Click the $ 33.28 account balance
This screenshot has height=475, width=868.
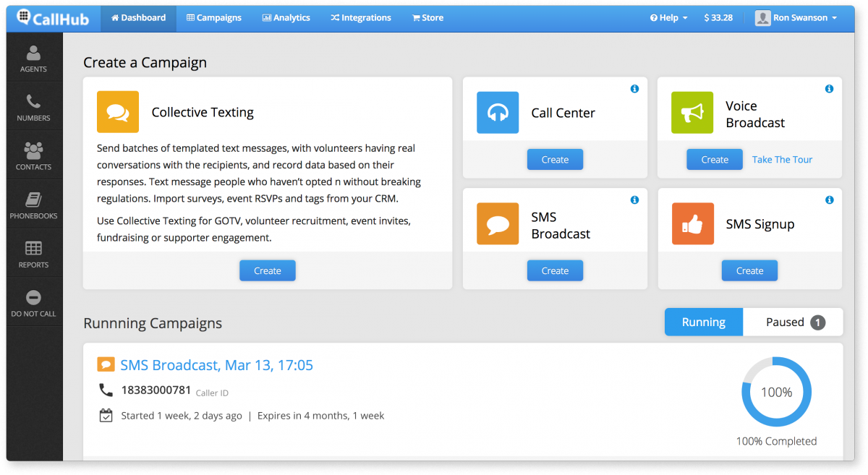pyautogui.click(x=718, y=18)
